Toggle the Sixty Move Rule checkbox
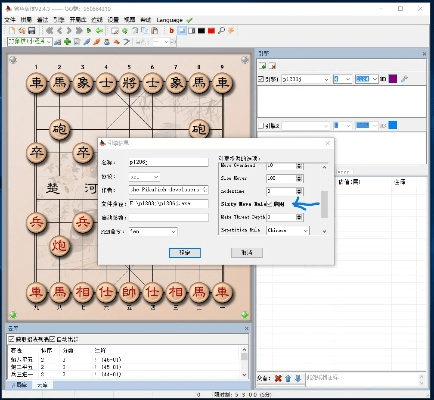This screenshot has width=434, height=400. click(x=270, y=204)
